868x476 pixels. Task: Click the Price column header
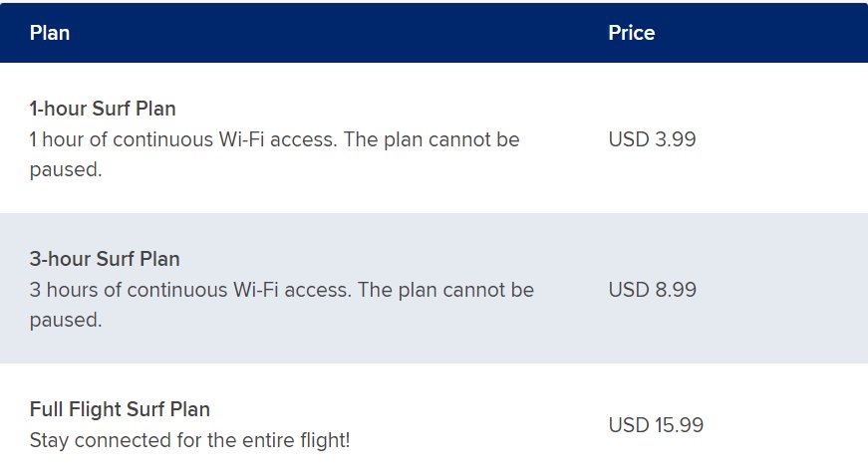pyautogui.click(x=631, y=33)
